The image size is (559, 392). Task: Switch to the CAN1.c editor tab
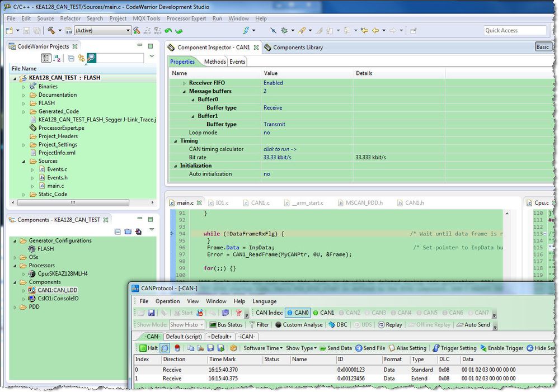(x=256, y=203)
